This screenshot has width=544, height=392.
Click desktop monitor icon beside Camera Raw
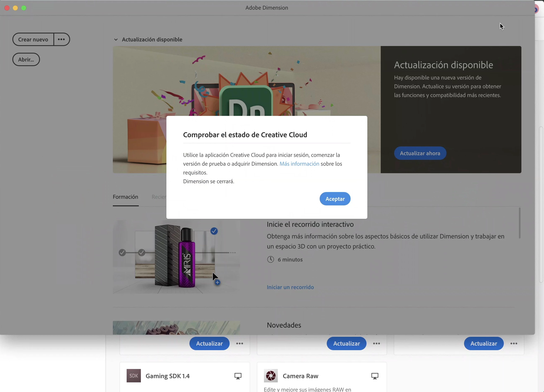(375, 376)
